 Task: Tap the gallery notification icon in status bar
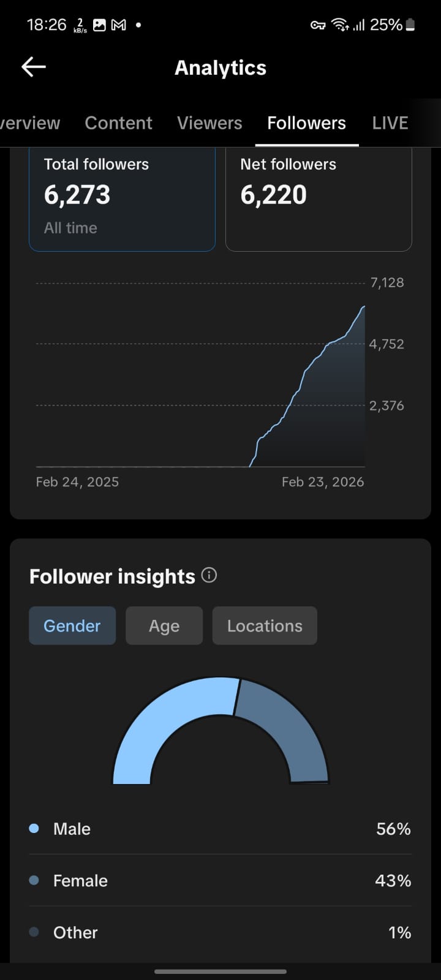coord(99,25)
